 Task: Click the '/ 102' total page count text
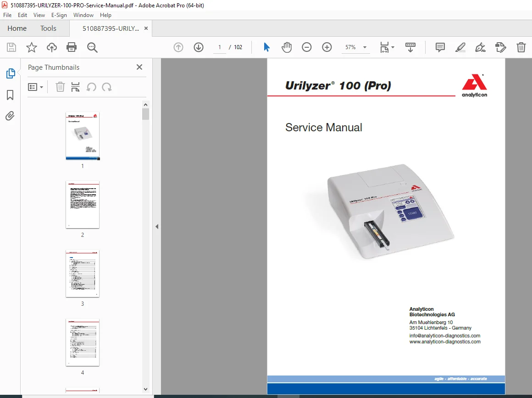click(236, 47)
